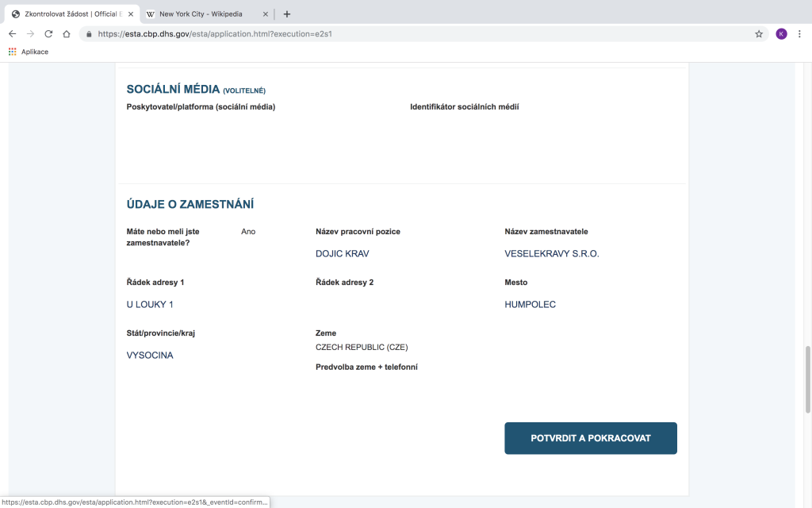Click the HUMPOLEC city value
The width and height of the screenshot is (812, 508).
[x=530, y=305]
